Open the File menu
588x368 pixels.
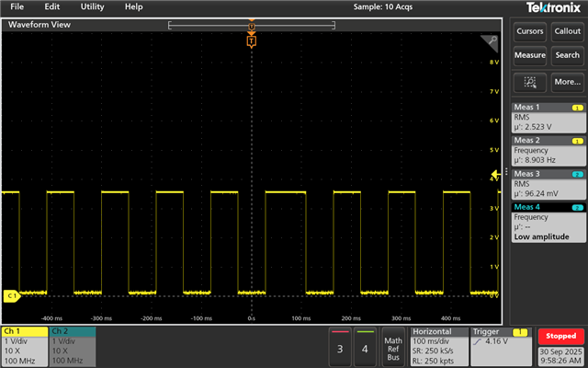[17, 6]
